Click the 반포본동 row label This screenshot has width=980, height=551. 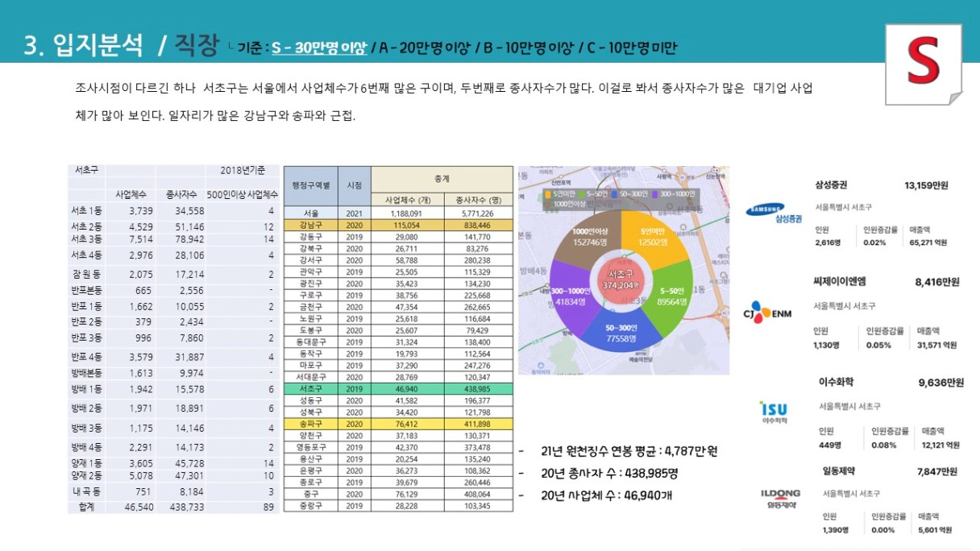[x=86, y=290]
